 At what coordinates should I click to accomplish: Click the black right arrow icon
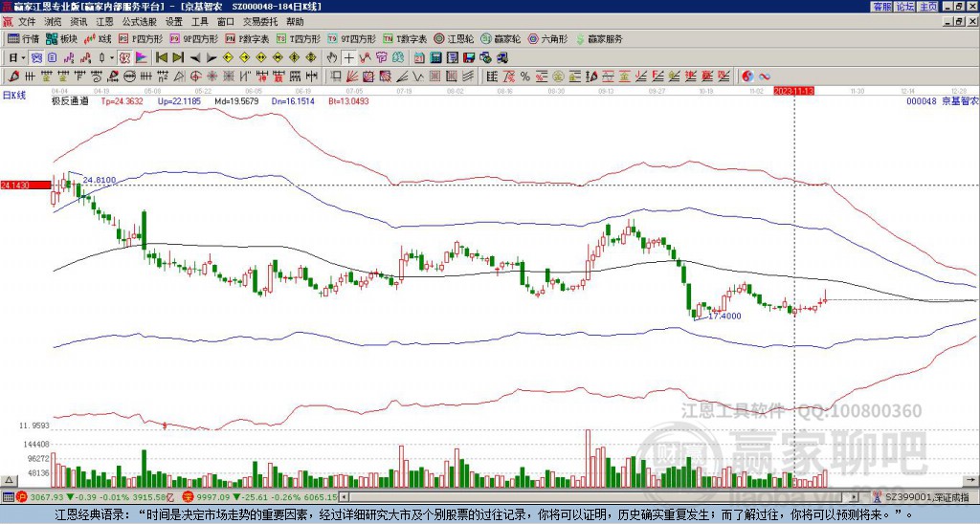click(212, 58)
